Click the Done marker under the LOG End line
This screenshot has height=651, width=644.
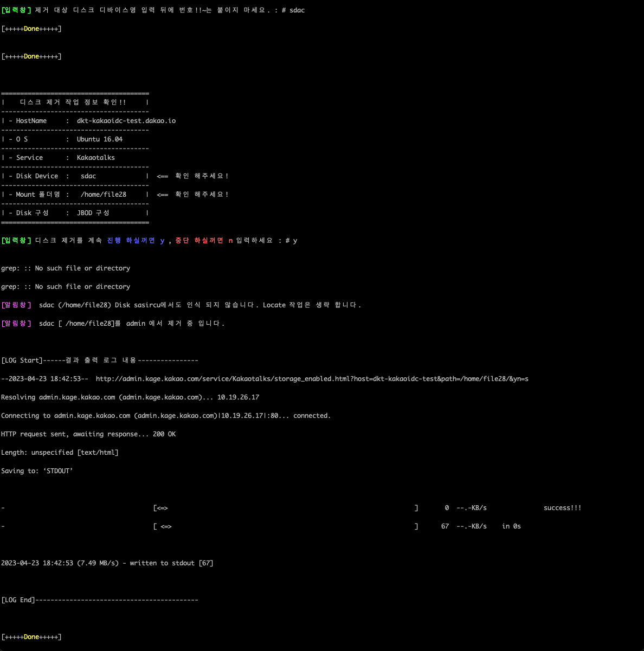point(31,637)
